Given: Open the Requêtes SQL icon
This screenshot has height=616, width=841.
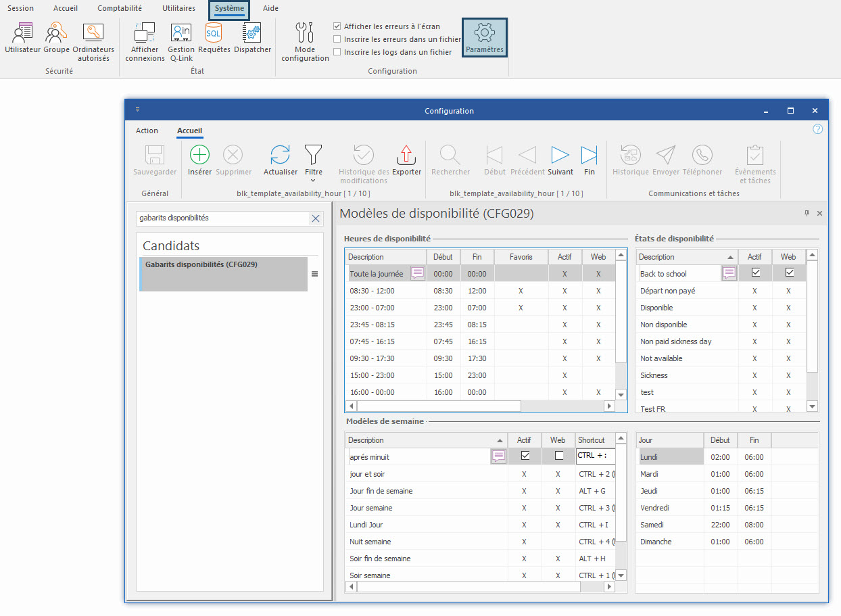Looking at the screenshot, I should coord(214,33).
